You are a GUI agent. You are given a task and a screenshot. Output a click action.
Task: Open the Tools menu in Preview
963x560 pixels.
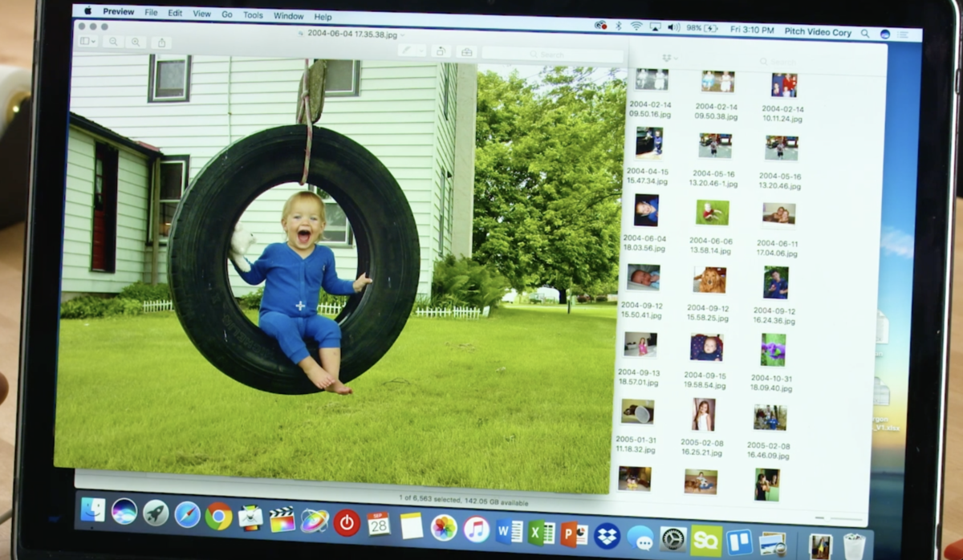pyautogui.click(x=253, y=15)
